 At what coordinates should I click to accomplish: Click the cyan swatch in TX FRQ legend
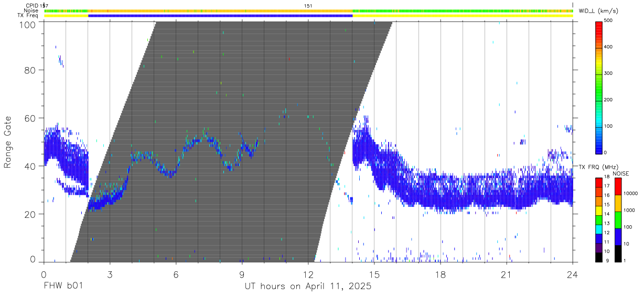coord(599,229)
